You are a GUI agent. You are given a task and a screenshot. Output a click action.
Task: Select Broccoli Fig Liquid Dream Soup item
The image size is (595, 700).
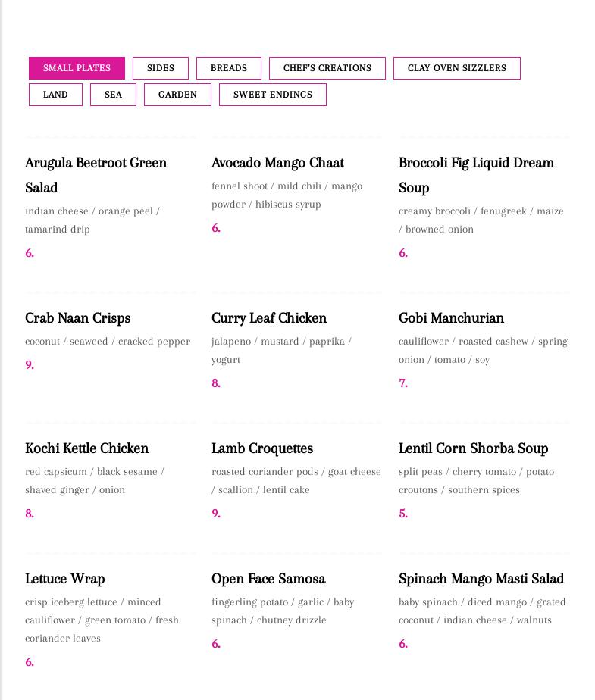point(476,174)
